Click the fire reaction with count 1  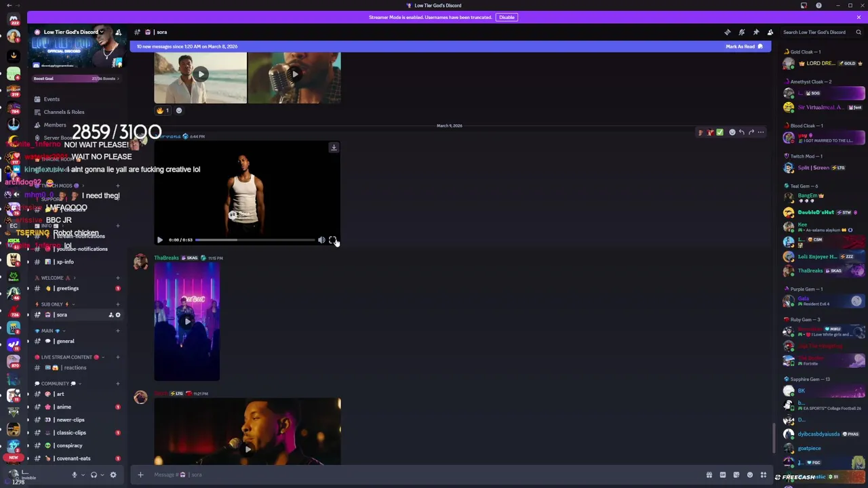tap(163, 110)
